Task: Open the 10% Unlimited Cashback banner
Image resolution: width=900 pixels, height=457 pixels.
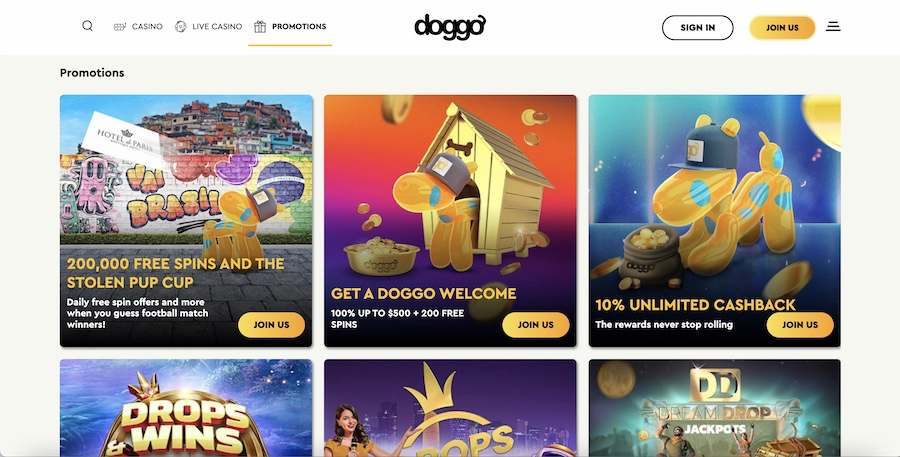Action: point(715,221)
